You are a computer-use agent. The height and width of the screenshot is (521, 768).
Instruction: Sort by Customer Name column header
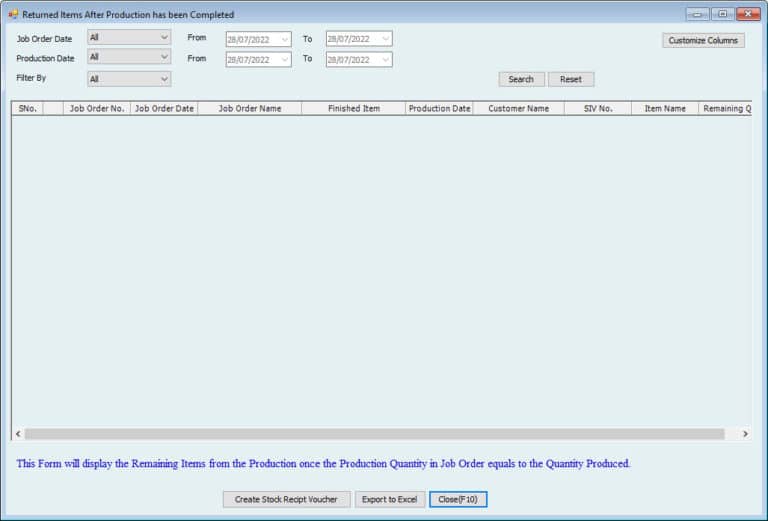pos(518,108)
